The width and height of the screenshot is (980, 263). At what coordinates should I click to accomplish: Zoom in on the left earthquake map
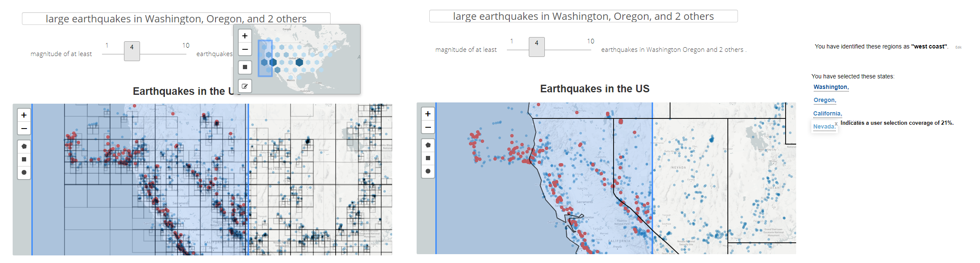[x=24, y=115]
